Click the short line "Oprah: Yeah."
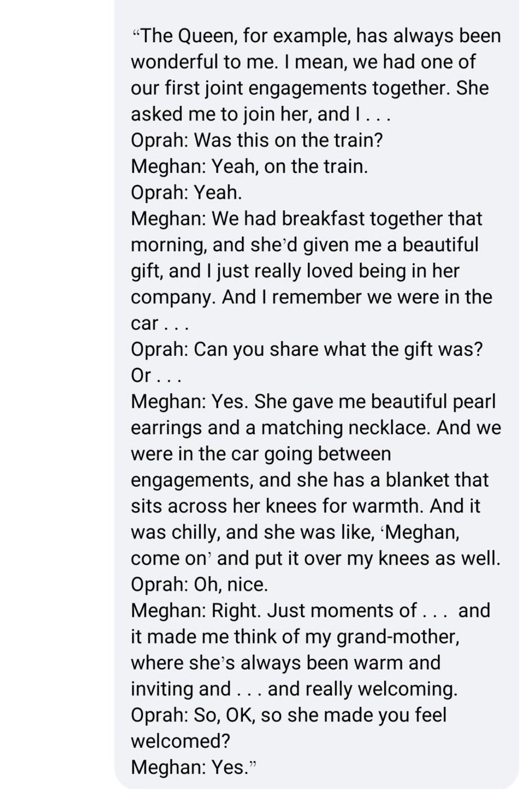 point(187,192)
